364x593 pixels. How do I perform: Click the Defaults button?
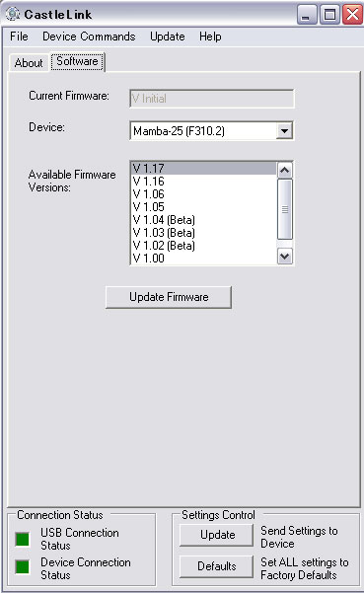217,566
